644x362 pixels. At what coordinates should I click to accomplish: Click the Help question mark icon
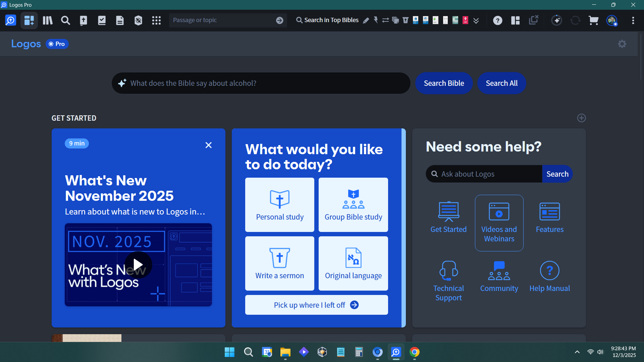(497, 20)
